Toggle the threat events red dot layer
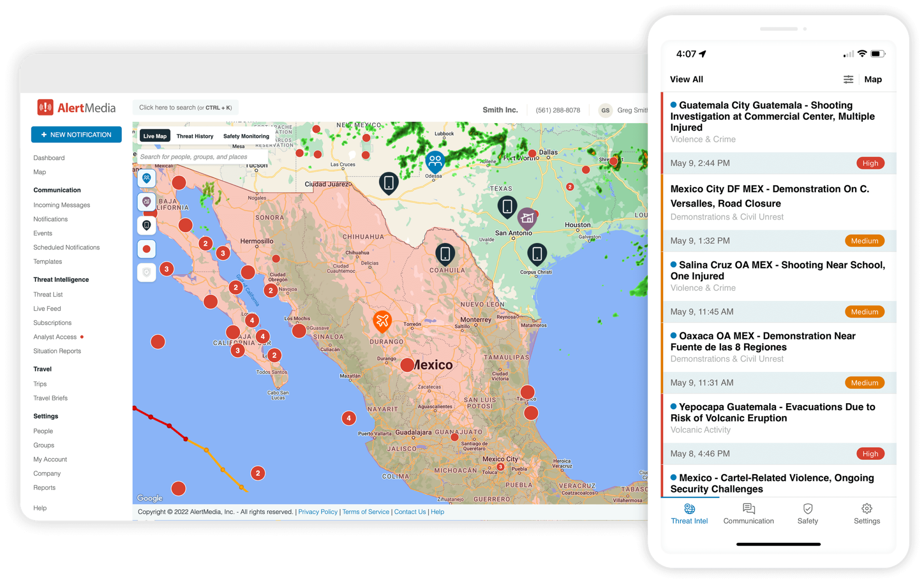 [147, 249]
